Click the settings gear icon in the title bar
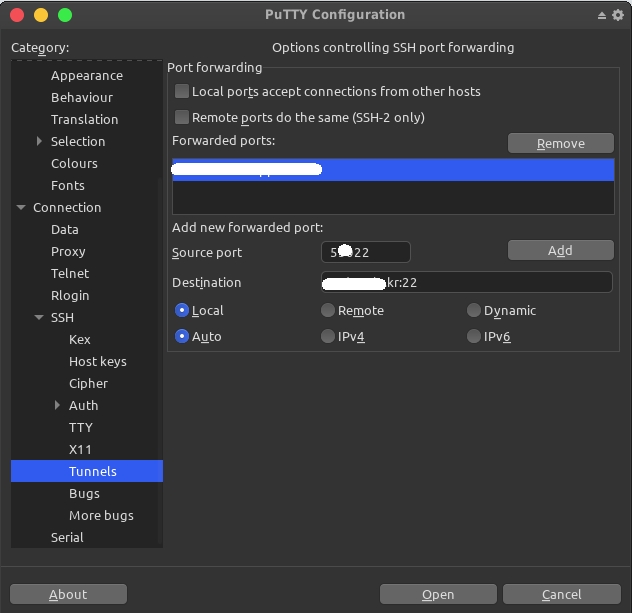This screenshot has width=632, height=613. coord(617,15)
